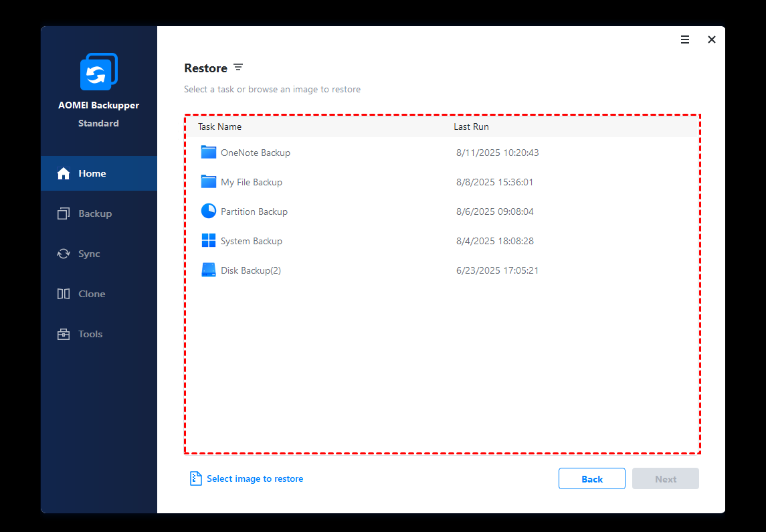Click the Next button
Image resolution: width=766 pixels, height=532 pixels.
(666, 478)
